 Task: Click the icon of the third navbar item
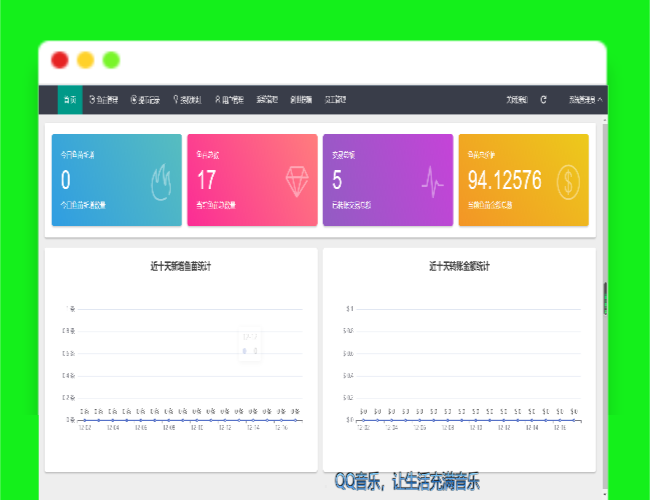coord(134,100)
